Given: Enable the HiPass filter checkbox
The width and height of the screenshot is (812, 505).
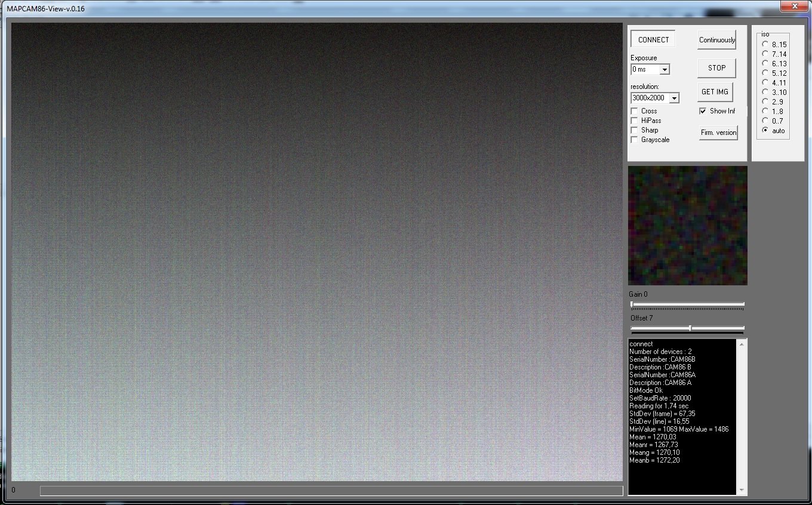Looking at the screenshot, I should tap(635, 121).
